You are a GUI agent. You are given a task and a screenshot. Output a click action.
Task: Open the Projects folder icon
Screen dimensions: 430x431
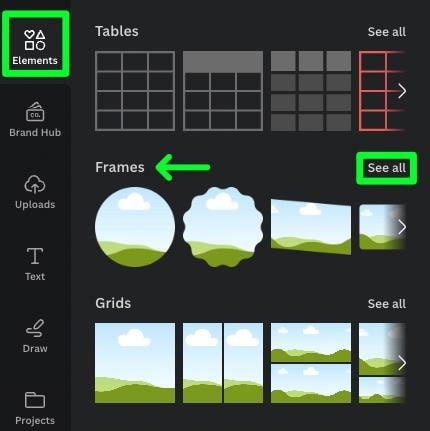[x=35, y=400]
